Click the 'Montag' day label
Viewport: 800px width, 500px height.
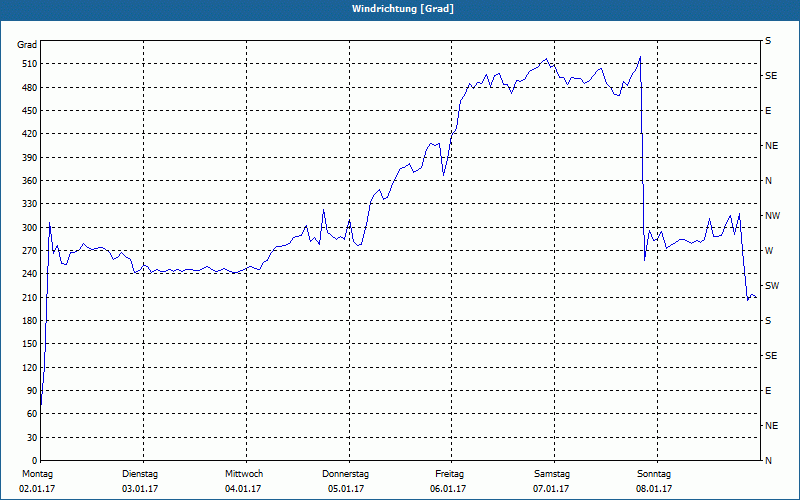(x=37, y=474)
